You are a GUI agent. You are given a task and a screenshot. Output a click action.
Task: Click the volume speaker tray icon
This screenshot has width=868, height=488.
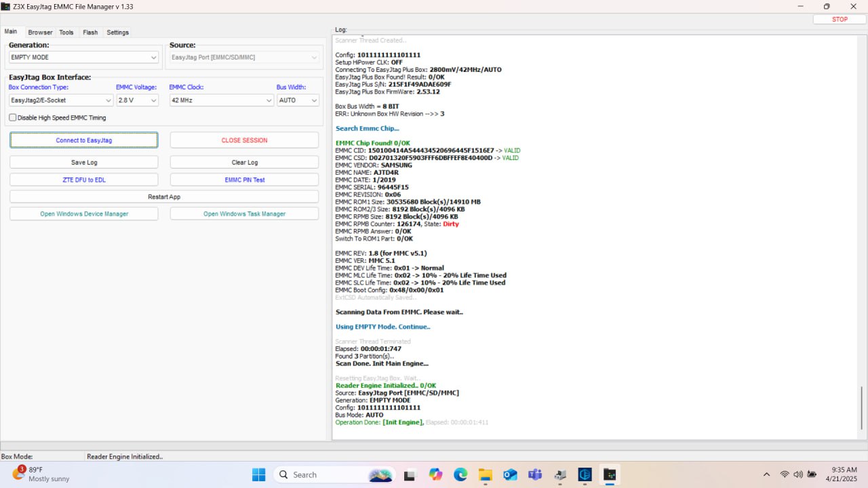coord(798,474)
